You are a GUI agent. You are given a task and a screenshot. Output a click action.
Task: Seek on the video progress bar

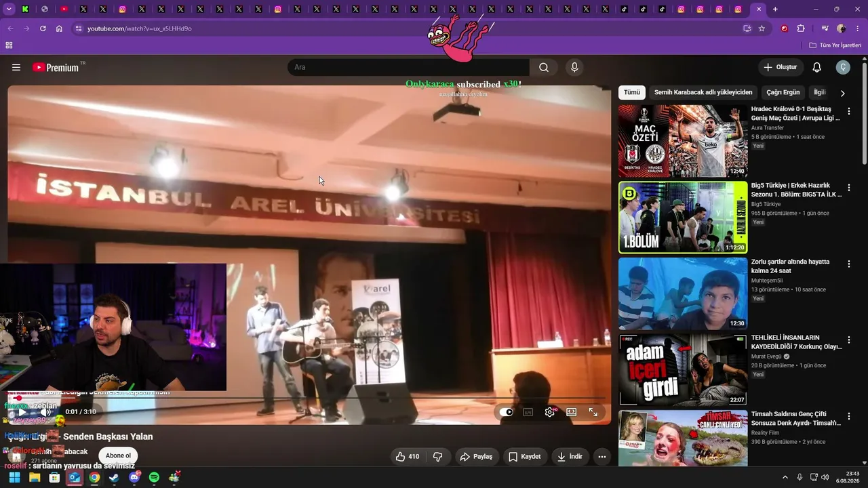(309, 399)
